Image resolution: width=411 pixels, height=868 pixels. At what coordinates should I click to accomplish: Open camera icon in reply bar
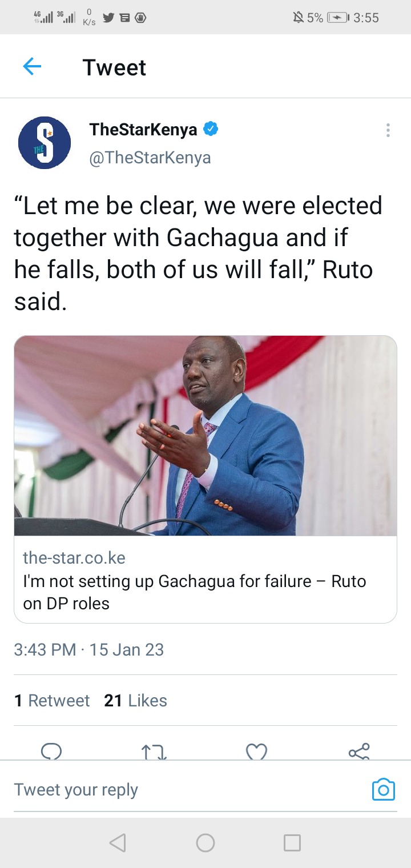(384, 789)
